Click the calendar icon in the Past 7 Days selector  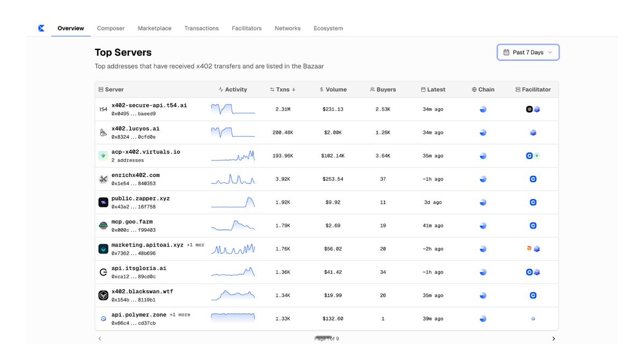pyautogui.click(x=506, y=52)
